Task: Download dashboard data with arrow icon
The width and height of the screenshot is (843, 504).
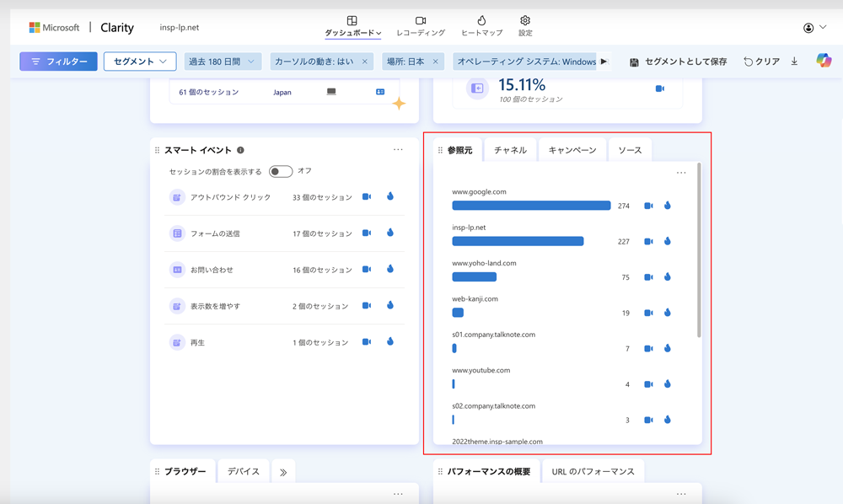Action: tap(794, 62)
